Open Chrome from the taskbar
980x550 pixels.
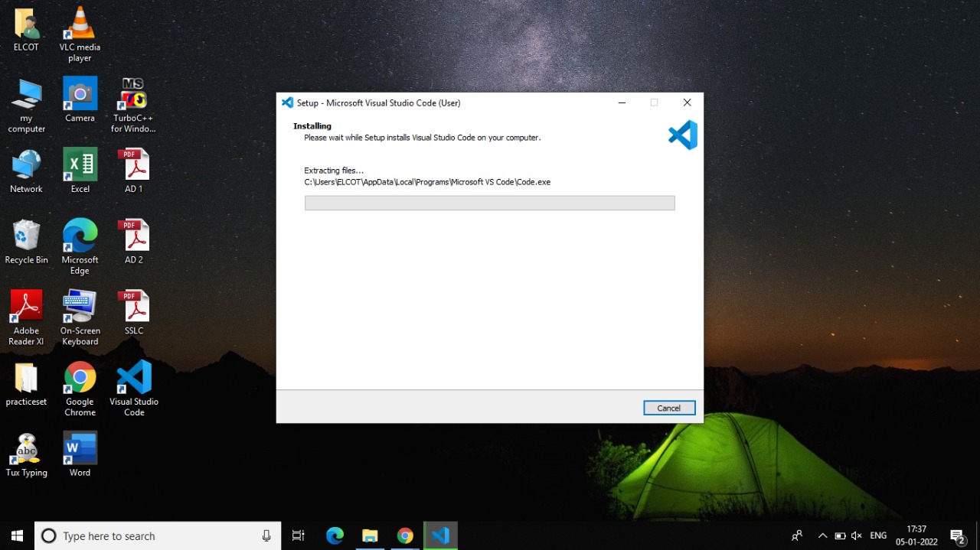[405, 535]
